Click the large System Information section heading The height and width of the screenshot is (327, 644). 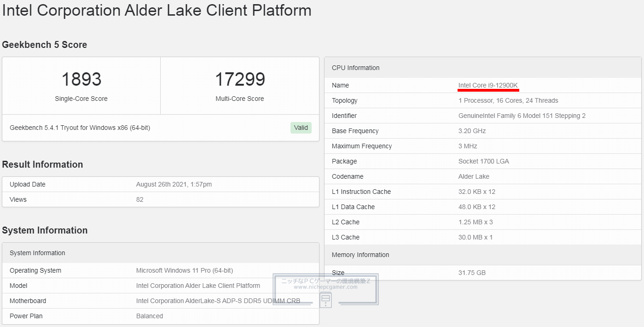coord(45,230)
